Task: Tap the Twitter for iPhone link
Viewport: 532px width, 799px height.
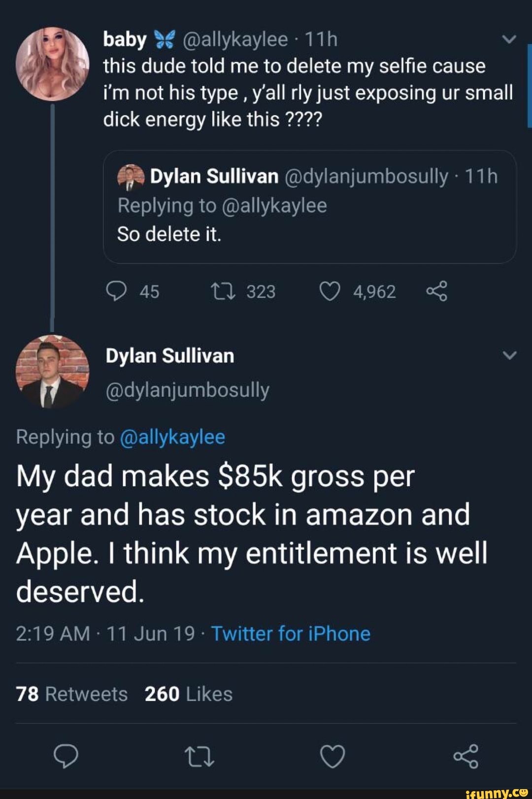Action: [291, 634]
